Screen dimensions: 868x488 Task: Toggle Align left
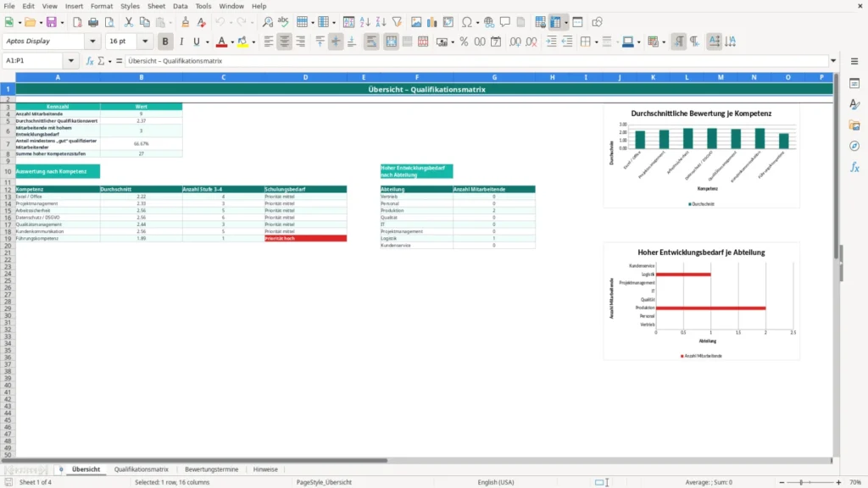pyautogui.click(x=269, y=42)
